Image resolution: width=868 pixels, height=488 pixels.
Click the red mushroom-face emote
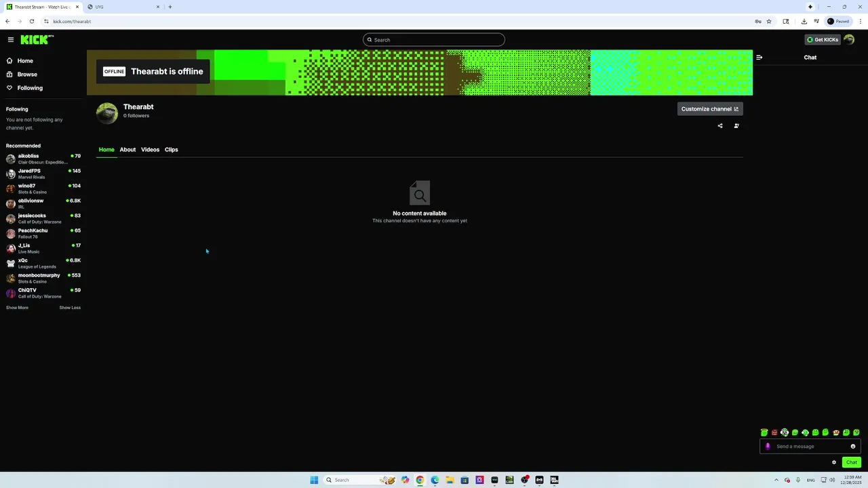pyautogui.click(x=836, y=432)
